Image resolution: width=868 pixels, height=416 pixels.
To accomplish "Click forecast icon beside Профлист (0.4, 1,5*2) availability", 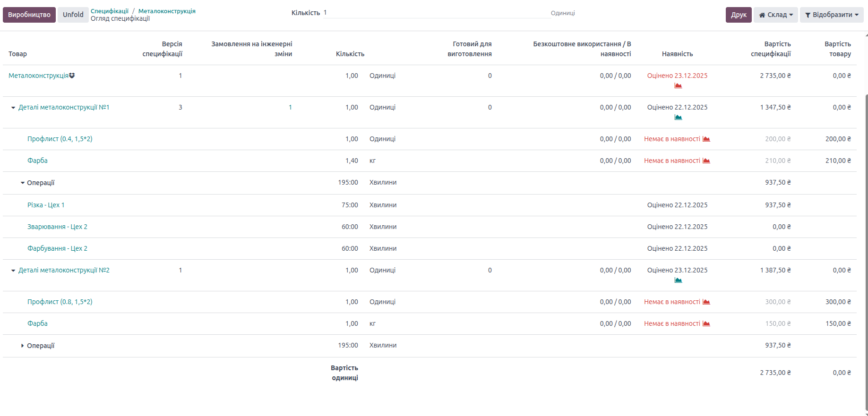I will [x=706, y=139].
